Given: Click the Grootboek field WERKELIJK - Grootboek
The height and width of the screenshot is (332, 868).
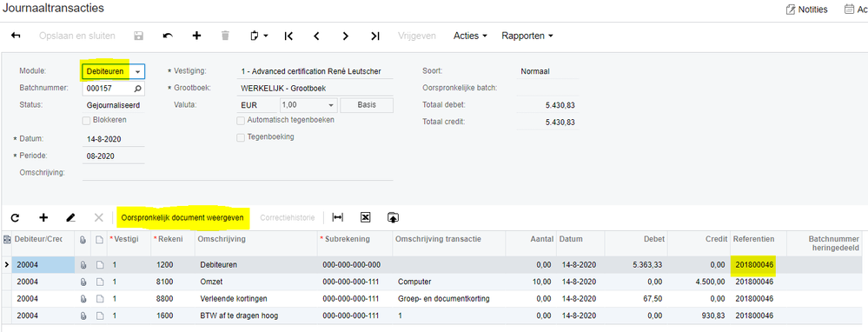Looking at the screenshot, I should (x=315, y=88).
